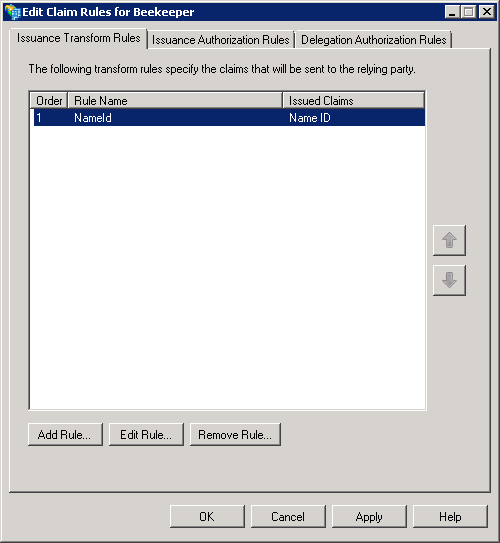Image resolution: width=500 pixels, height=543 pixels.
Task: Sort by the Order column header
Action: pyautogui.click(x=49, y=101)
